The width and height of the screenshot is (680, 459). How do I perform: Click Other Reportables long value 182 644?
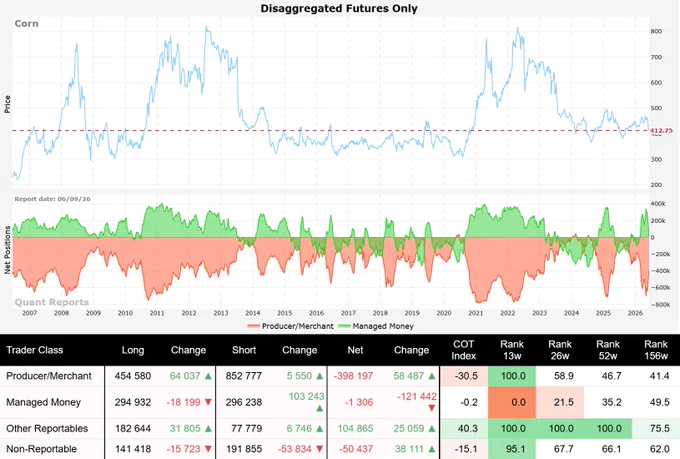click(133, 429)
